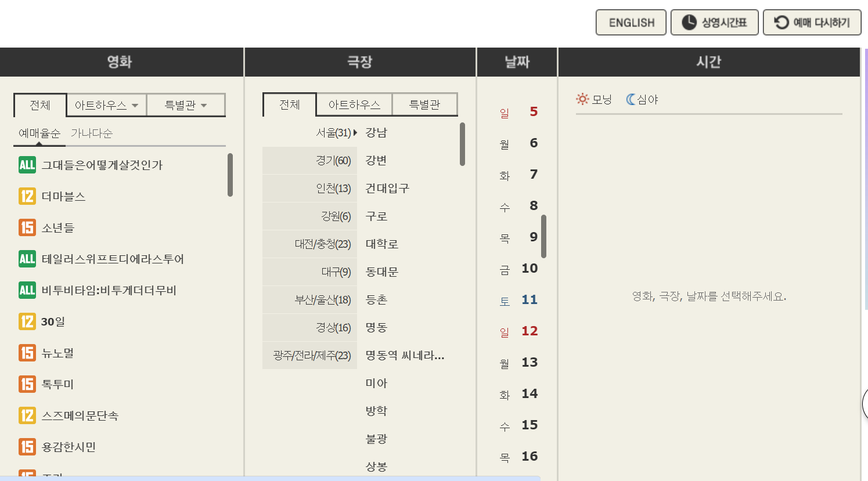Viewport: 868px width, 481px height.
Task: Choose theater 등촌
Action: pos(376,299)
